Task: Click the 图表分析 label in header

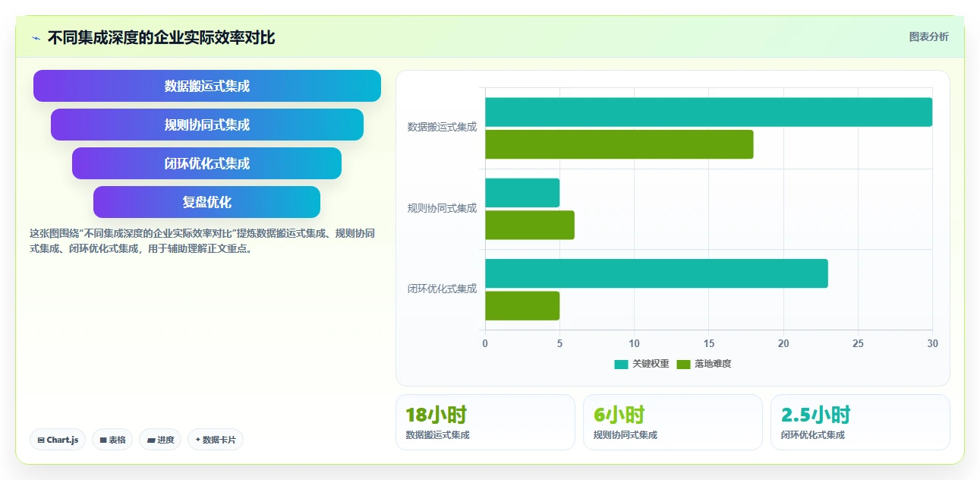Action: pyautogui.click(x=928, y=36)
